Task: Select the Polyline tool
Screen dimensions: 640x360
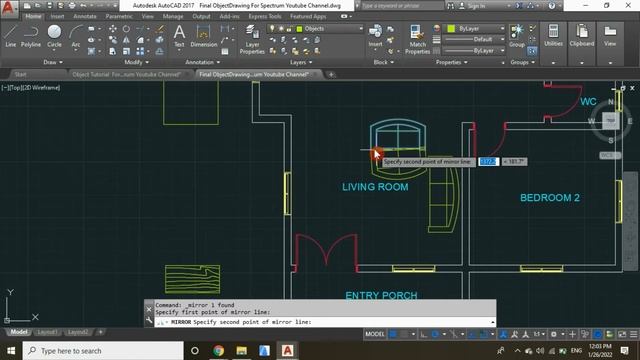Action: (31, 36)
